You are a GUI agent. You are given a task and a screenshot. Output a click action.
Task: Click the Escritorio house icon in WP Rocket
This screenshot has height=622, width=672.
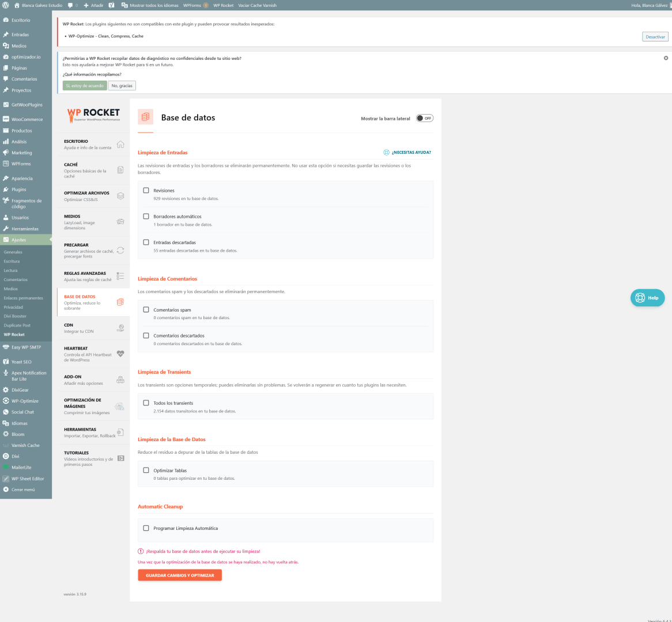[x=120, y=145]
